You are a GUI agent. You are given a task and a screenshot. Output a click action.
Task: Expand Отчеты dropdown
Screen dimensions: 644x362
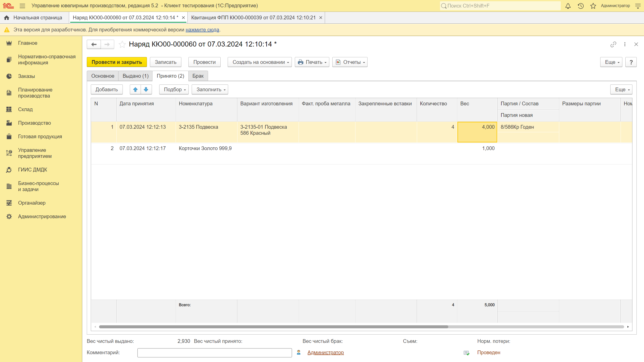point(350,62)
